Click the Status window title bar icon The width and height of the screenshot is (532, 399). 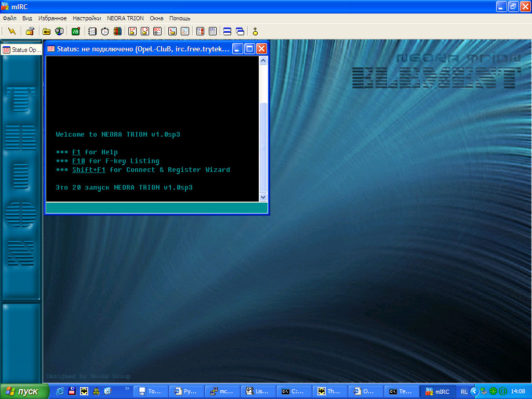[x=51, y=49]
